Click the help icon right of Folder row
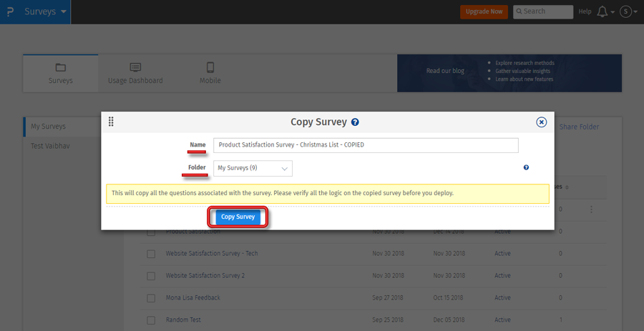This screenshot has height=331, width=644. pos(526,167)
